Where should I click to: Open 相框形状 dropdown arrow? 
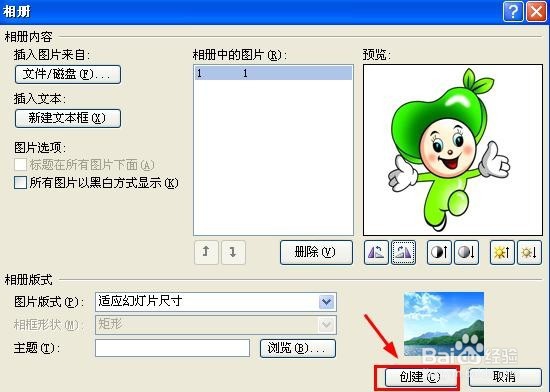point(327,324)
